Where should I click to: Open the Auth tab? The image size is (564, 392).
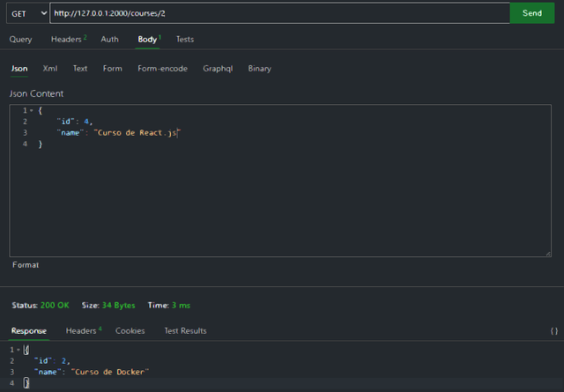coord(109,39)
